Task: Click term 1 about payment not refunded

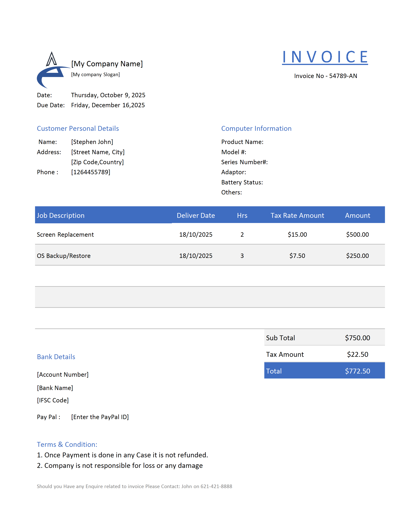Action: click(x=122, y=455)
